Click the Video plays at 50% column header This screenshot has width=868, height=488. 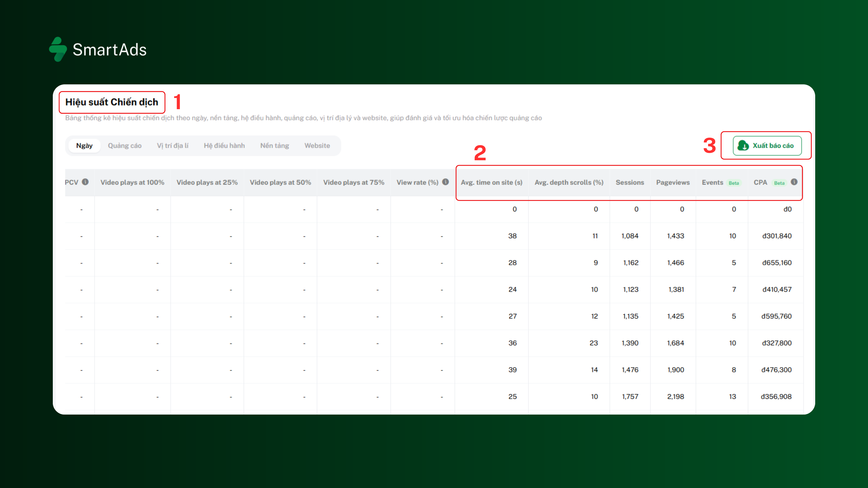(x=280, y=182)
